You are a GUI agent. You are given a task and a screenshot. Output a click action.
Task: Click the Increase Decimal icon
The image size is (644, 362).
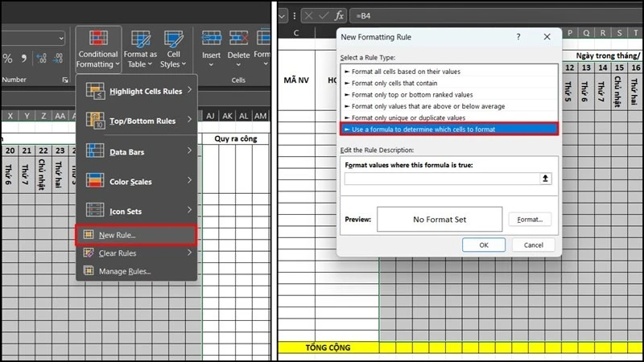pyautogui.click(x=42, y=58)
